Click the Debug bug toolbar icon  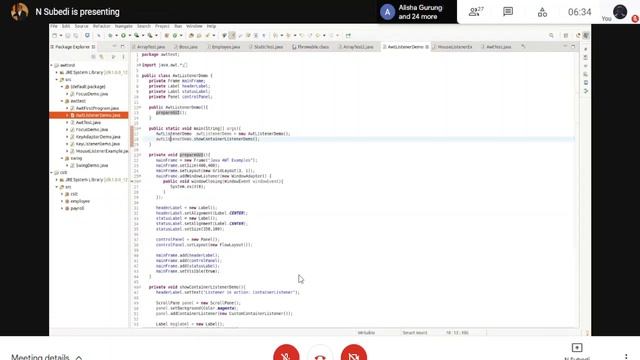pos(110,36)
